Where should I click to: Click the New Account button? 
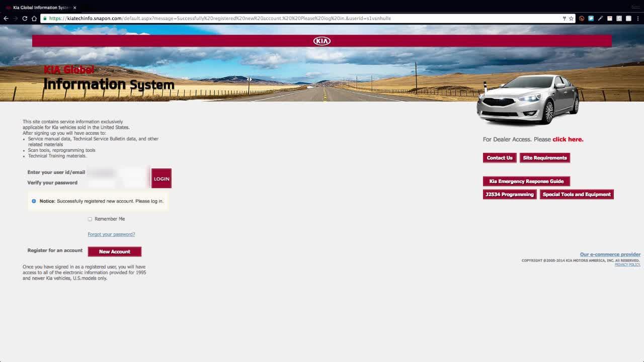[x=114, y=251]
